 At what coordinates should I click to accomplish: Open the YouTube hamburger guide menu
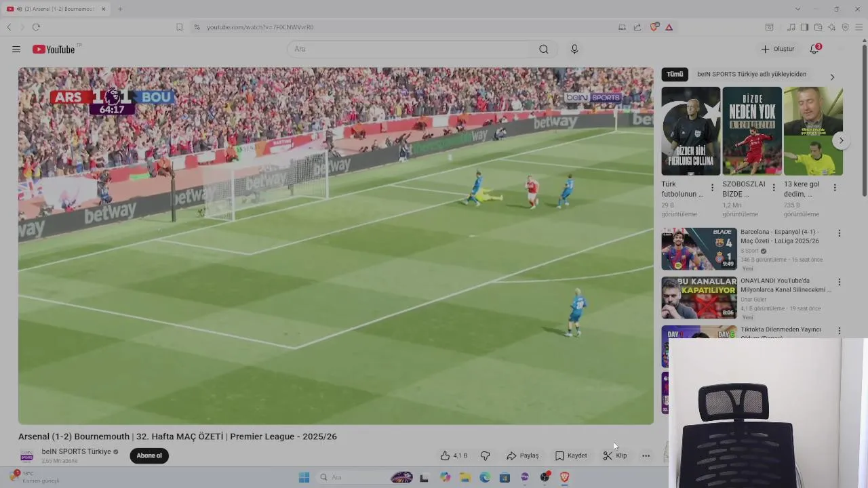click(x=16, y=49)
